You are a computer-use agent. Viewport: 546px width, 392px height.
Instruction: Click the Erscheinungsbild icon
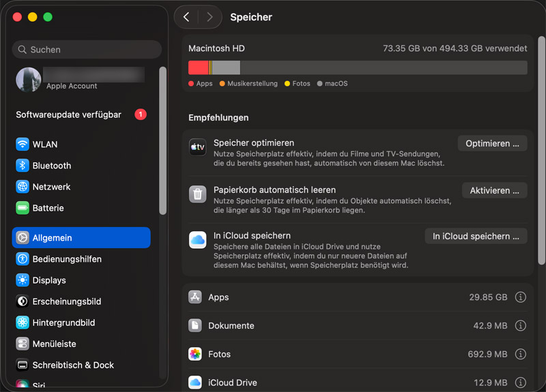[23, 301]
